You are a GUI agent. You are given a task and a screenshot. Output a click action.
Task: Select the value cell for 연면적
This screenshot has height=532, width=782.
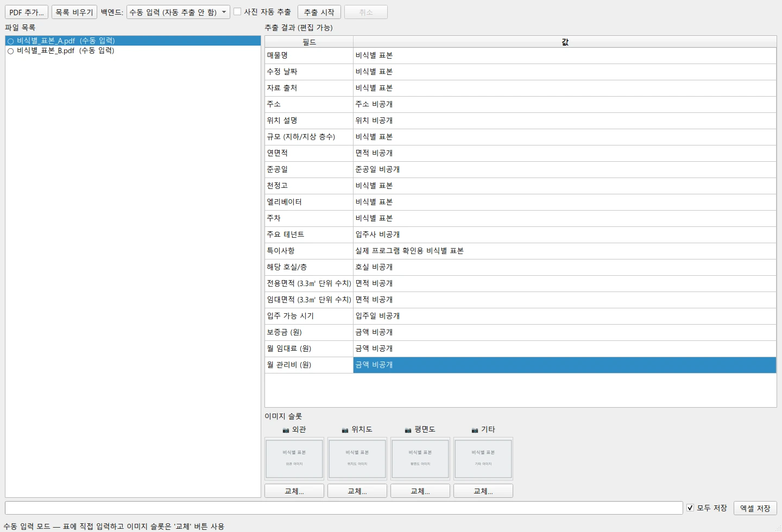[x=565, y=153]
